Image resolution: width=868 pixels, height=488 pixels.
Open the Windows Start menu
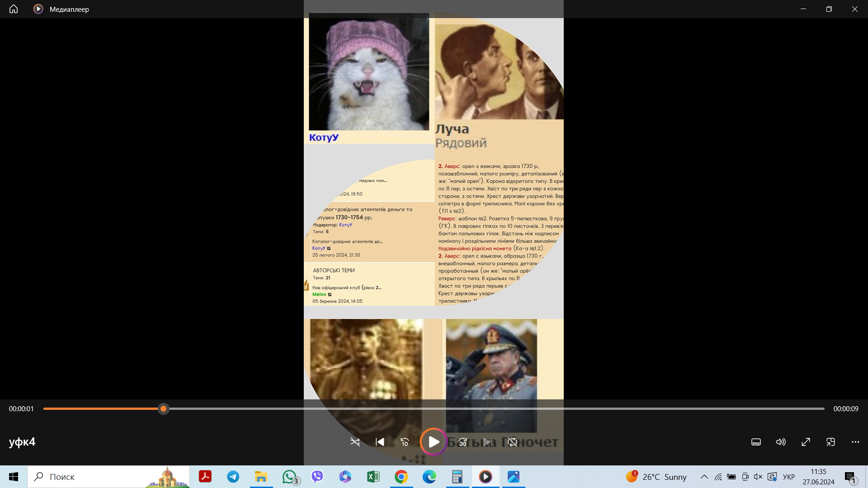14,477
